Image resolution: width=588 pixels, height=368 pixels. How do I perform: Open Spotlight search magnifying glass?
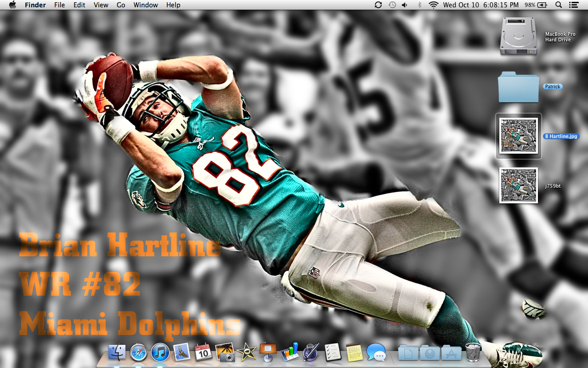(559, 5)
